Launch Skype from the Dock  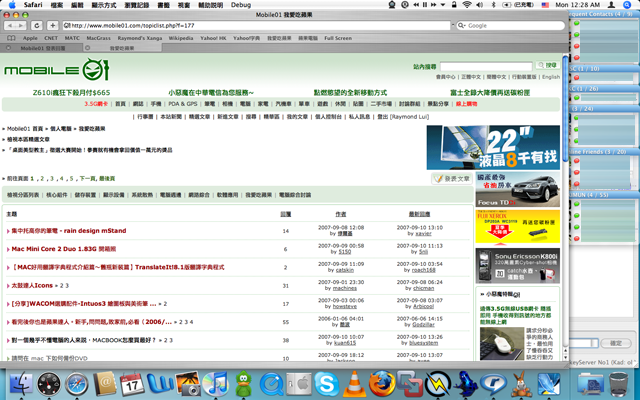pos(327,384)
